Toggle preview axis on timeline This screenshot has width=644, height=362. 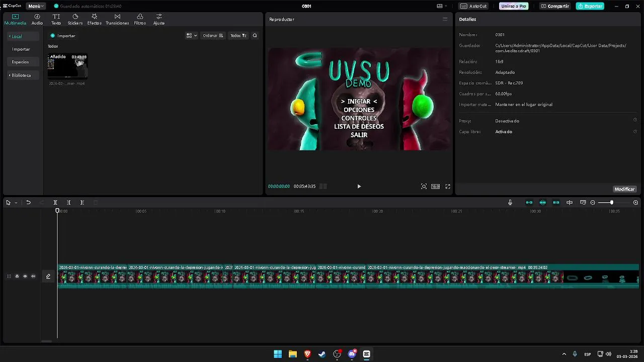click(570, 203)
